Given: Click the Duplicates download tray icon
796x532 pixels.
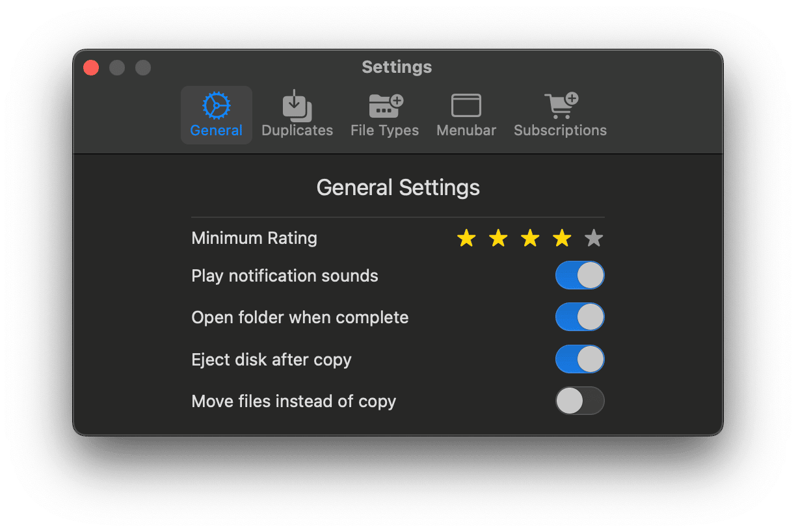Looking at the screenshot, I should point(297,105).
